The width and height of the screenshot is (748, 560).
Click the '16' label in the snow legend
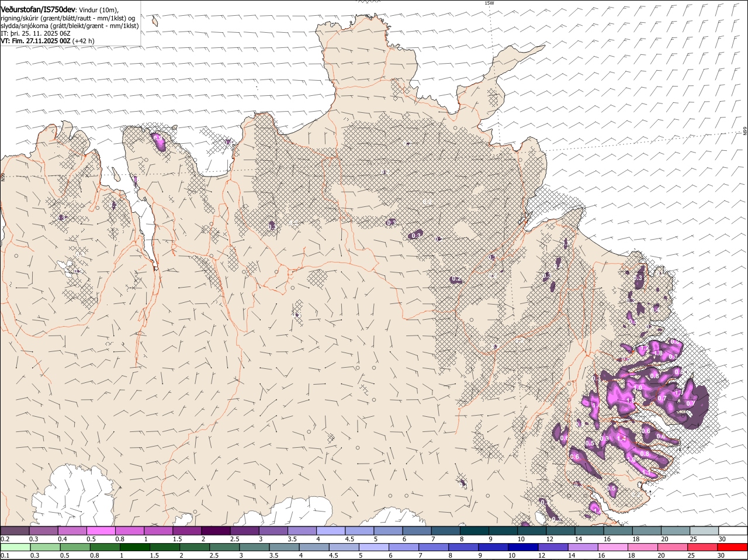[x=608, y=539]
